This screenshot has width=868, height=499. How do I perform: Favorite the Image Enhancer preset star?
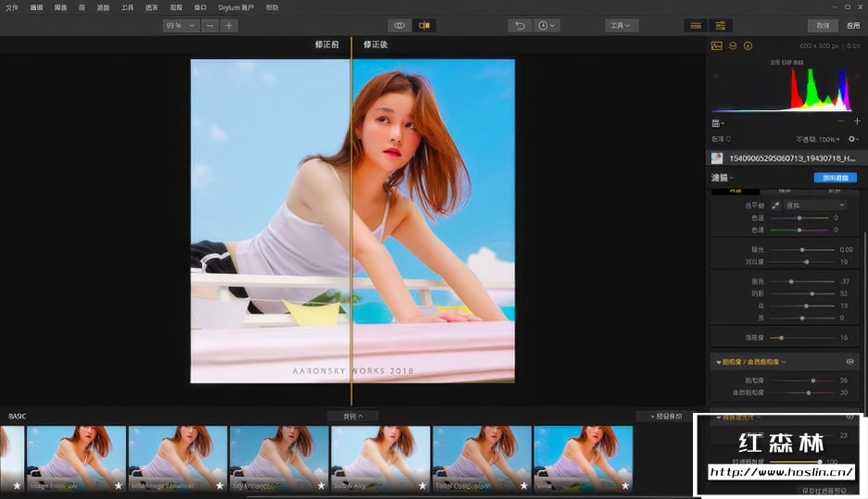click(x=118, y=486)
